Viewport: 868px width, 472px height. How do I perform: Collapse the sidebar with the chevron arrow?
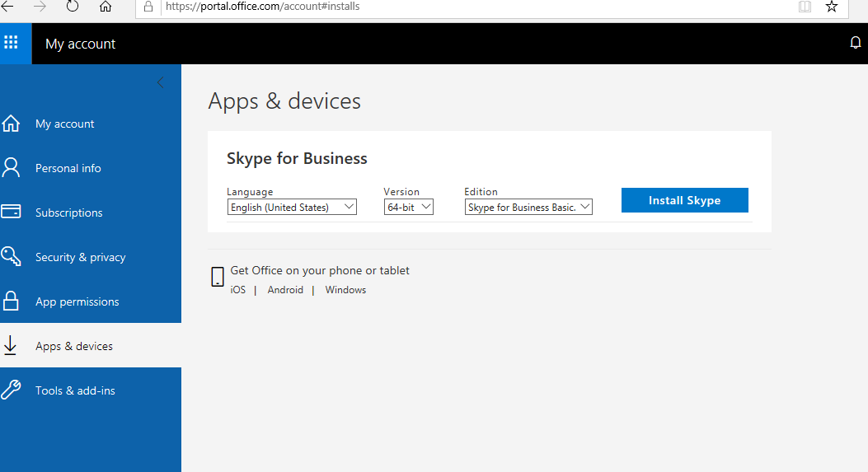click(161, 82)
